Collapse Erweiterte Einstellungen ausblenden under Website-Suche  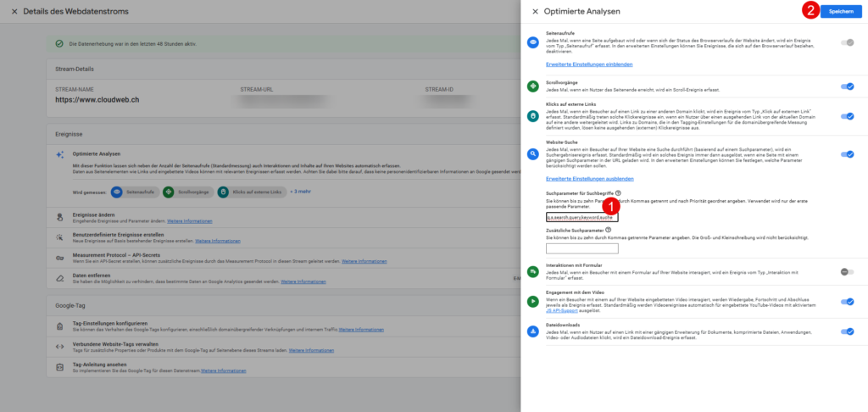pos(589,179)
